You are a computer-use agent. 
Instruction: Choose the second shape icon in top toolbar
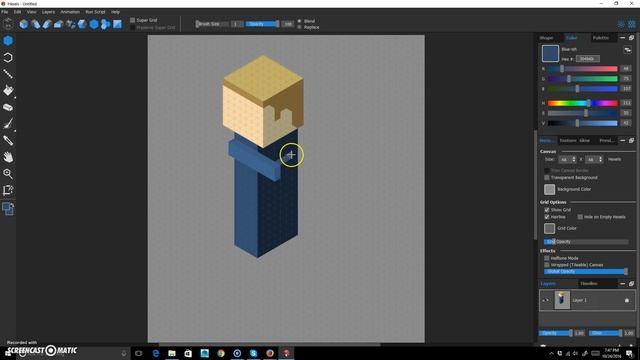pyautogui.click(x=36, y=24)
